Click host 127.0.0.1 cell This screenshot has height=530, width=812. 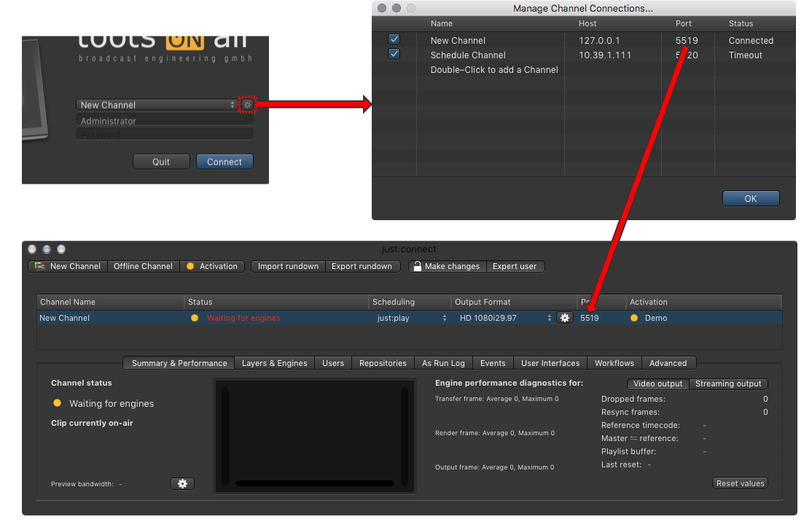pyautogui.click(x=599, y=40)
